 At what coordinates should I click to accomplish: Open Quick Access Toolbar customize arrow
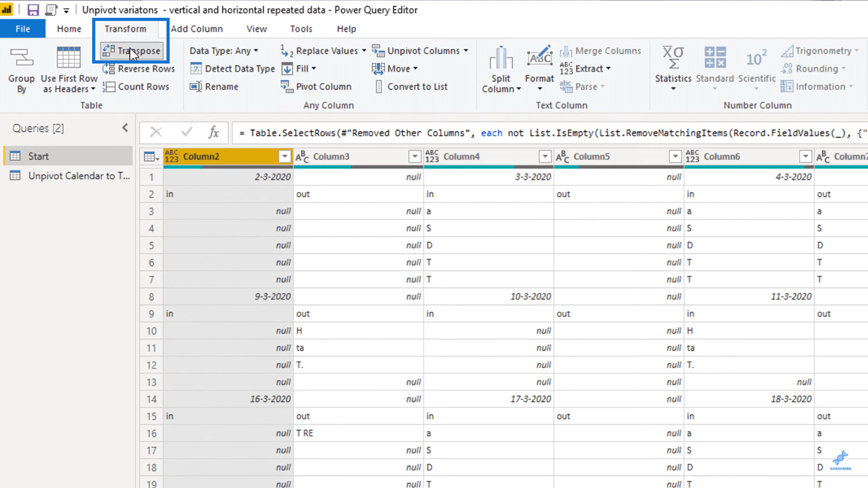66,11
